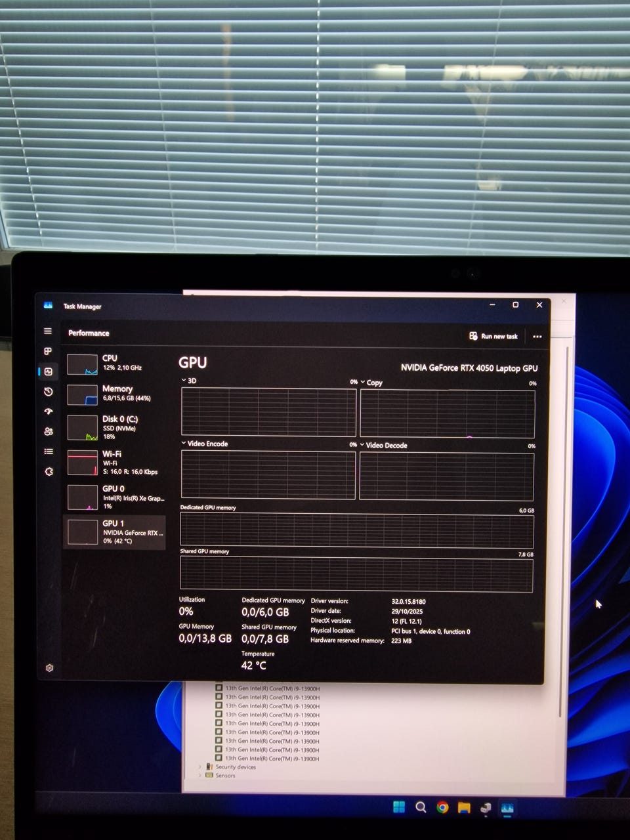Open File Explorer from the taskbar
The width and height of the screenshot is (630, 840).
[464, 807]
